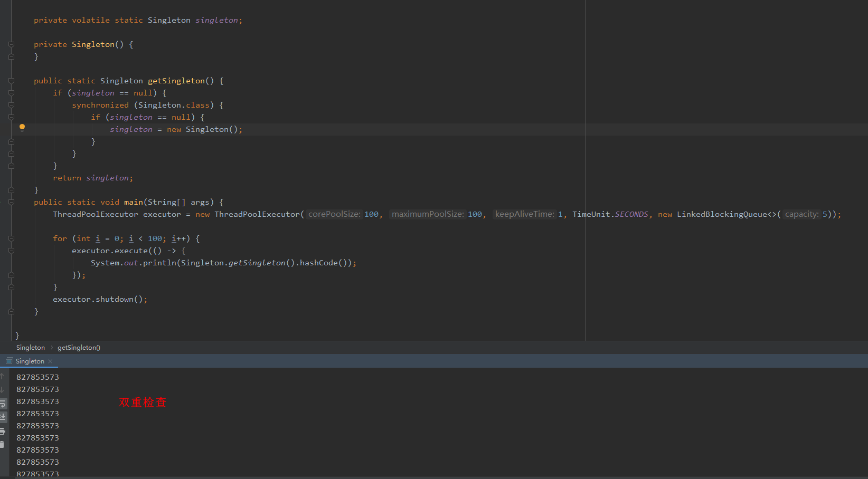Viewport: 868px width, 479px height.
Task: Click the keepAliveTime parameter hint
Action: (524, 214)
